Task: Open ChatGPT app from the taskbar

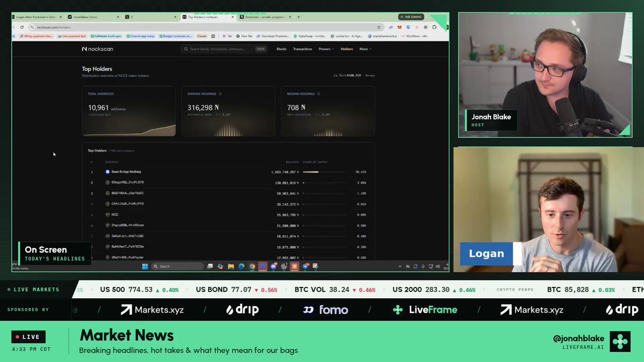Action: 284,266
